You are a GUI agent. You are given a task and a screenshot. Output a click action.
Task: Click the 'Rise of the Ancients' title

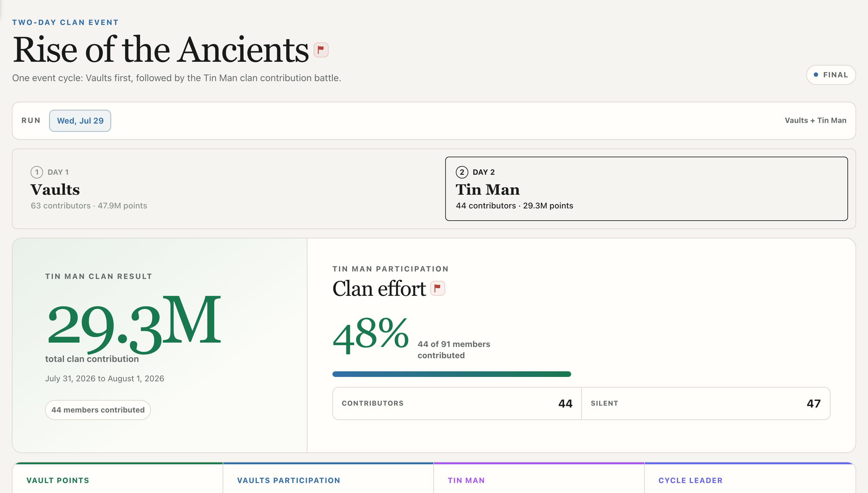point(161,50)
